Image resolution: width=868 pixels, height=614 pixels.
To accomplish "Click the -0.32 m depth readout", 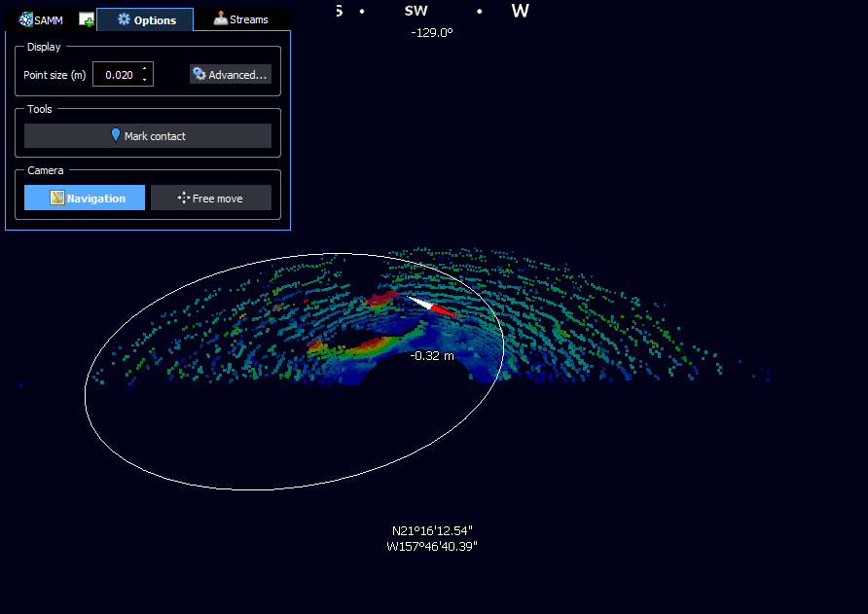I will 432,356.
